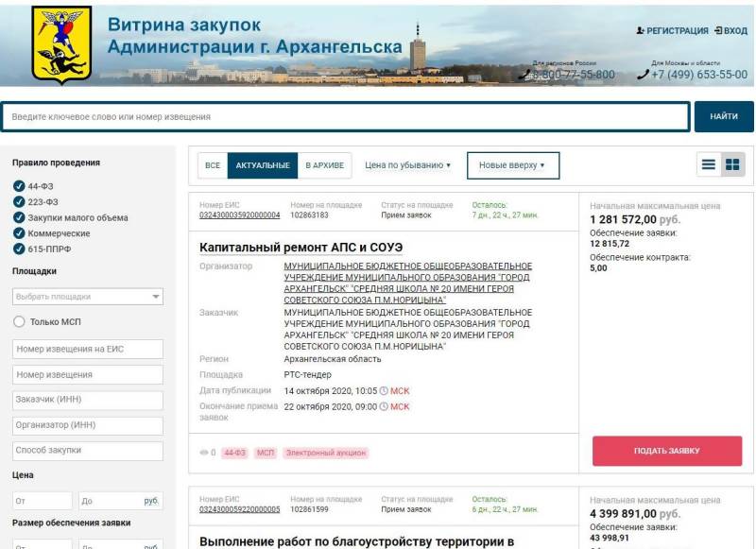Uncheck the 44-ФЗ checkbox
The width and height of the screenshot is (756, 549).
[x=19, y=186]
